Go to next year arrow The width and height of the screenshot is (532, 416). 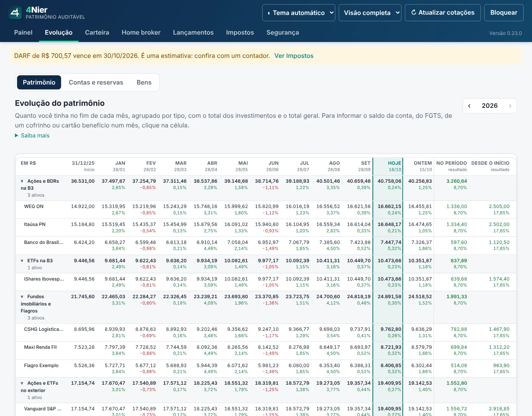[x=510, y=106]
